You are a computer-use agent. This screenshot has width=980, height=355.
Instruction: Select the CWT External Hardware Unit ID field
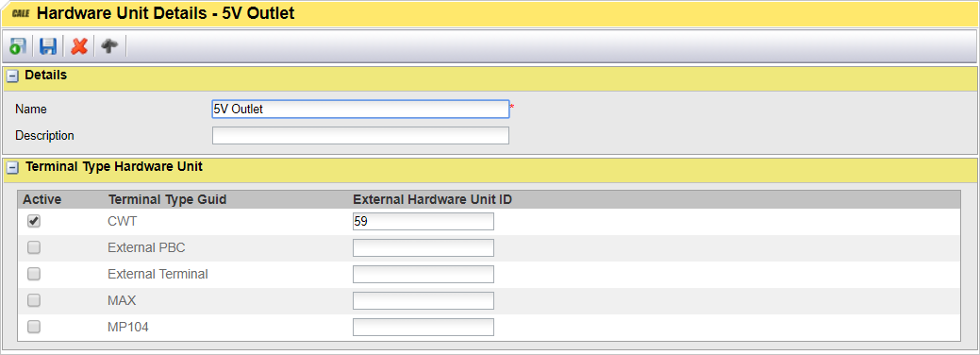(424, 221)
